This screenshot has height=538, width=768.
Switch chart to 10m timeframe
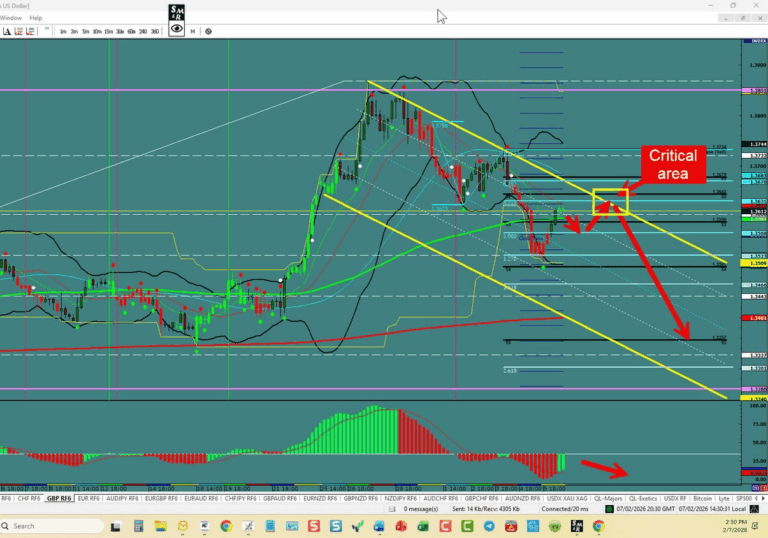coord(97,31)
